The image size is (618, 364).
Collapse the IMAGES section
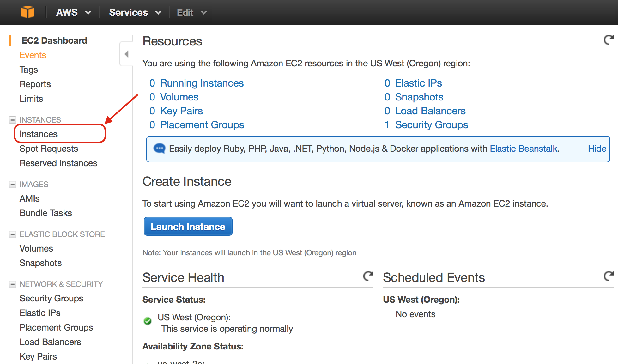(x=13, y=185)
